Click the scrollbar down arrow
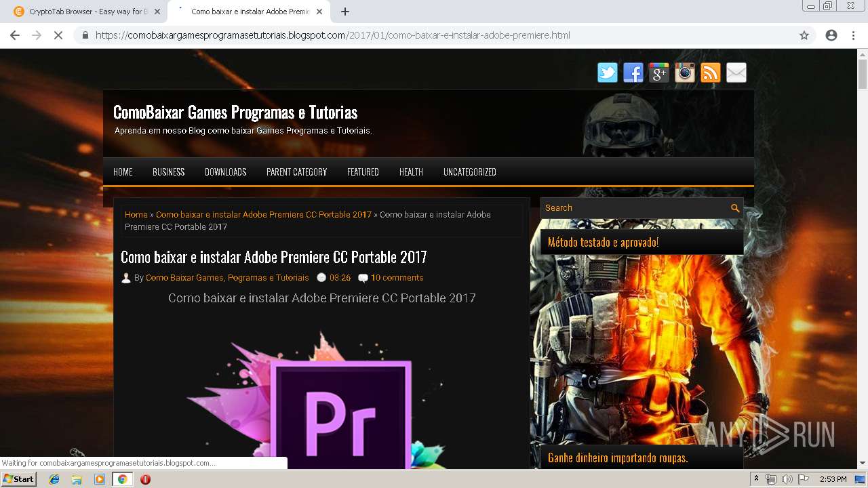 pyautogui.click(x=863, y=464)
